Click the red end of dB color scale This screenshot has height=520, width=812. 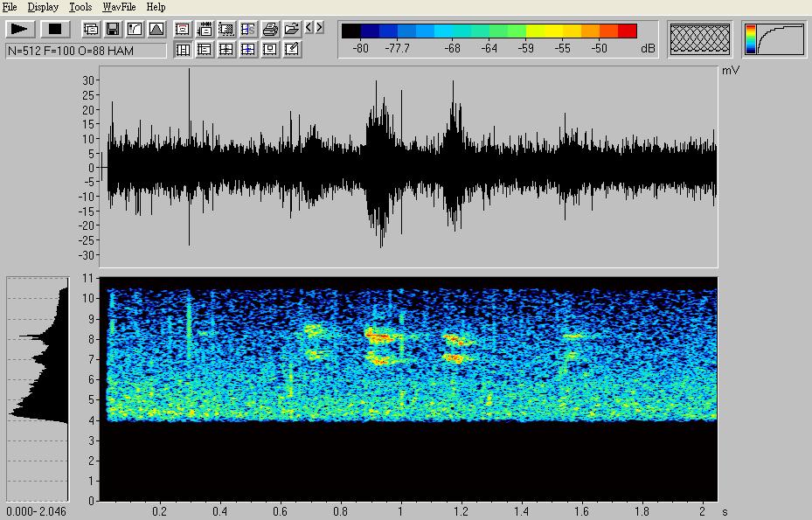628,31
